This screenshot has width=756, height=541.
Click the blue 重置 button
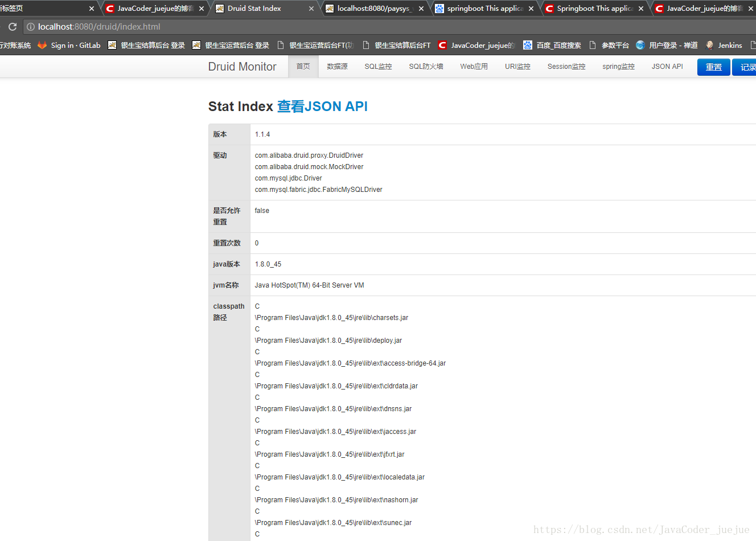pyautogui.click(x=713, y=67)
